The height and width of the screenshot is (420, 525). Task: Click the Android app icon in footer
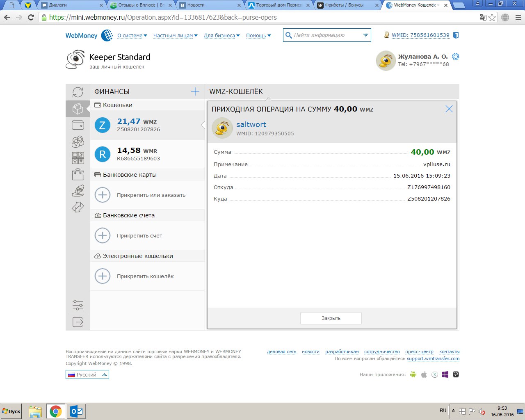(413, 374)
